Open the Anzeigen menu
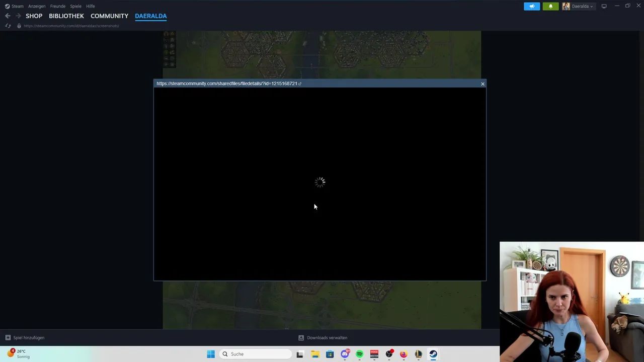The image size is (644, 362). tap(37, 6)
